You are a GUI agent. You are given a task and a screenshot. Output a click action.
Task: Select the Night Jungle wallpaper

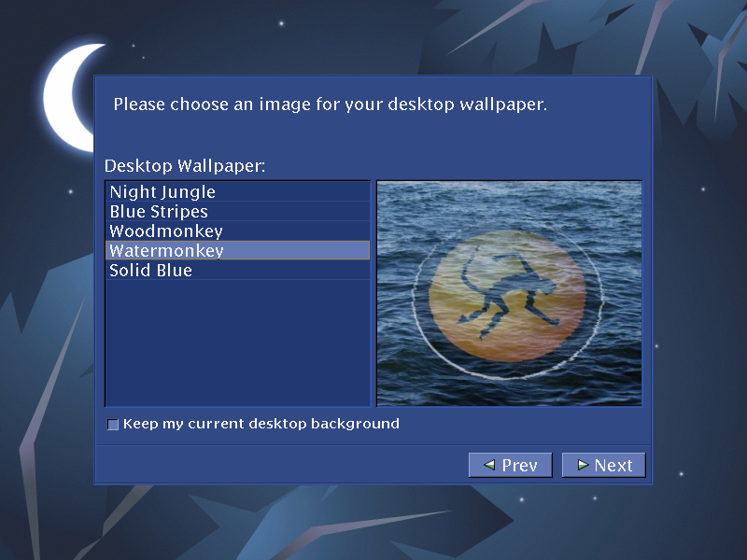click(x=237, y=192)
